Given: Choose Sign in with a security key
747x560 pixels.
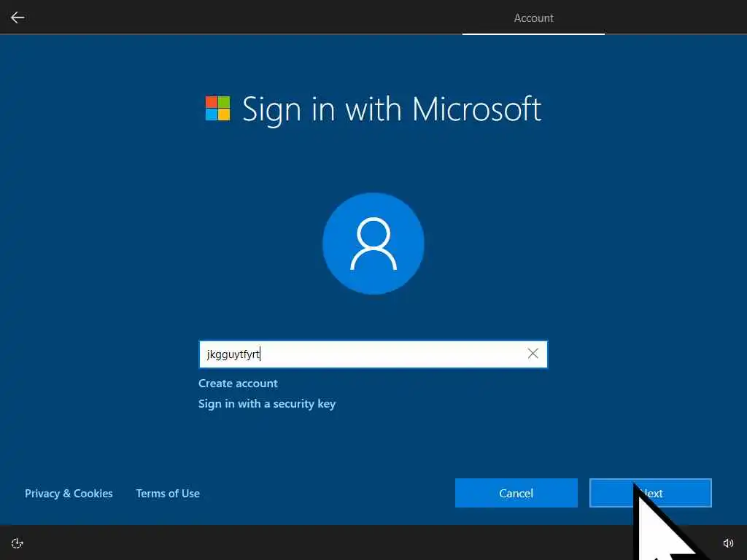Looking at the screenshot, I should click(267, 404).
